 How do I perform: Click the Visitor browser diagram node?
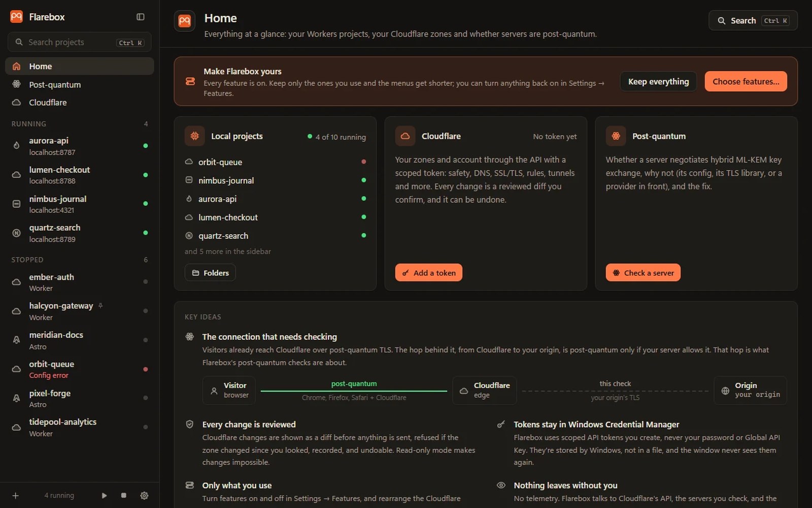(x=229, y=390)
